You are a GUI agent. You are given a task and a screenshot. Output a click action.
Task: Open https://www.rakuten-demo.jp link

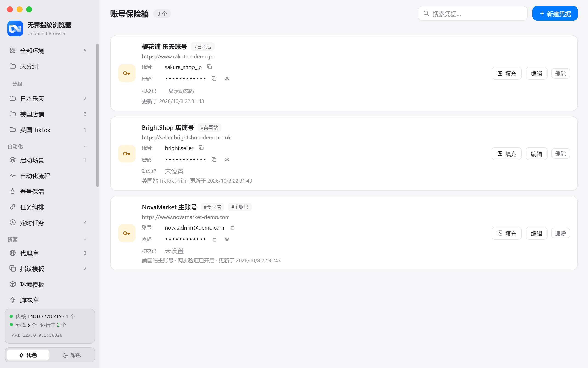click(x=178, y=57)
